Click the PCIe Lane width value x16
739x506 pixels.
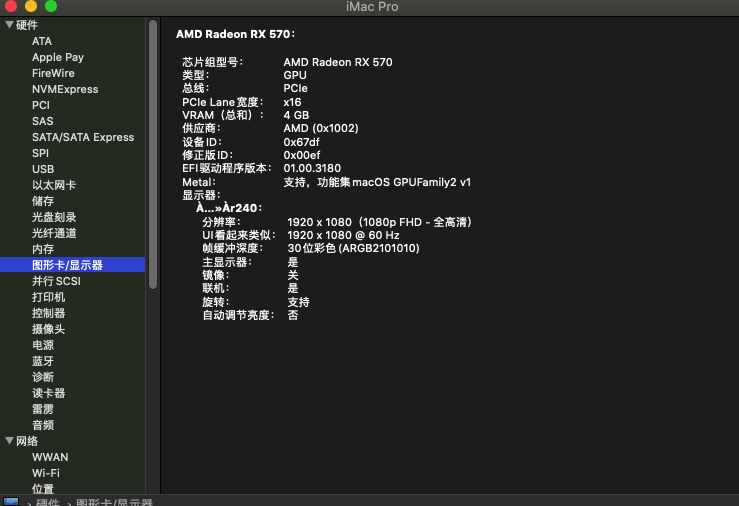[292, 102]
